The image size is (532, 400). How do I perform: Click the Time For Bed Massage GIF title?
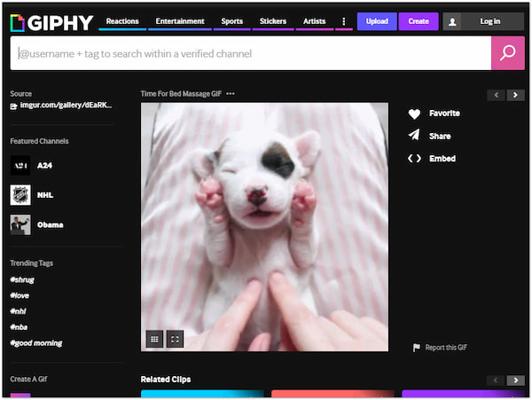(x=181, y=94)
